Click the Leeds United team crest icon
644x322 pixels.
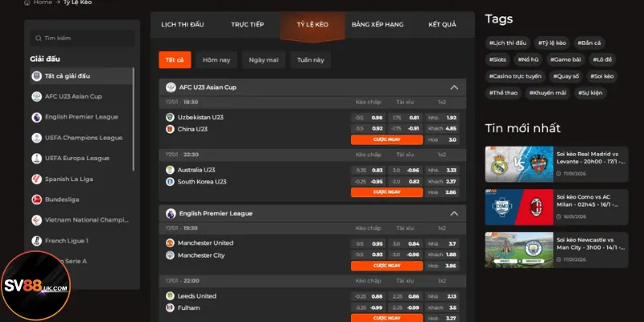coord(170,295)
